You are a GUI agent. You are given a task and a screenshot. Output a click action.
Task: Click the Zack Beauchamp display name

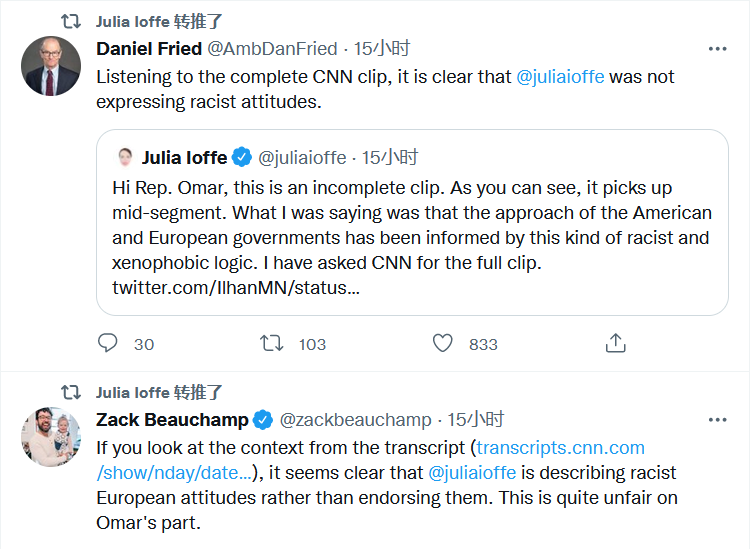(172, 420)
